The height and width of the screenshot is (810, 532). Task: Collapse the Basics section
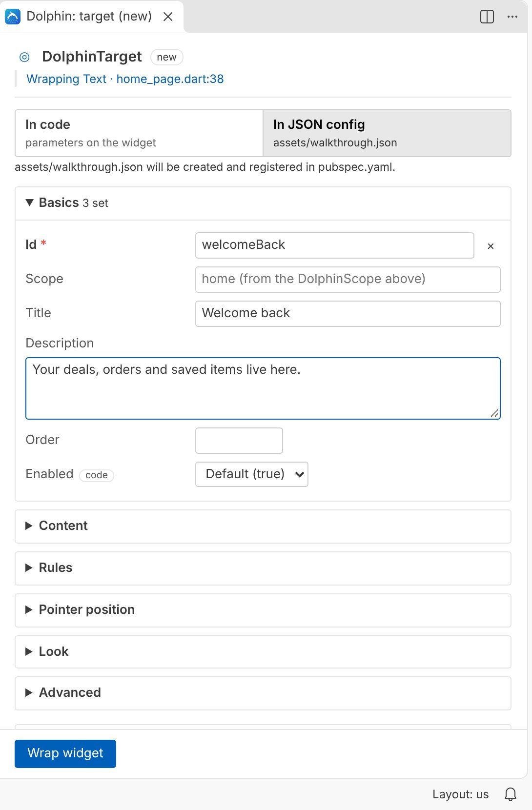[263, 203]
